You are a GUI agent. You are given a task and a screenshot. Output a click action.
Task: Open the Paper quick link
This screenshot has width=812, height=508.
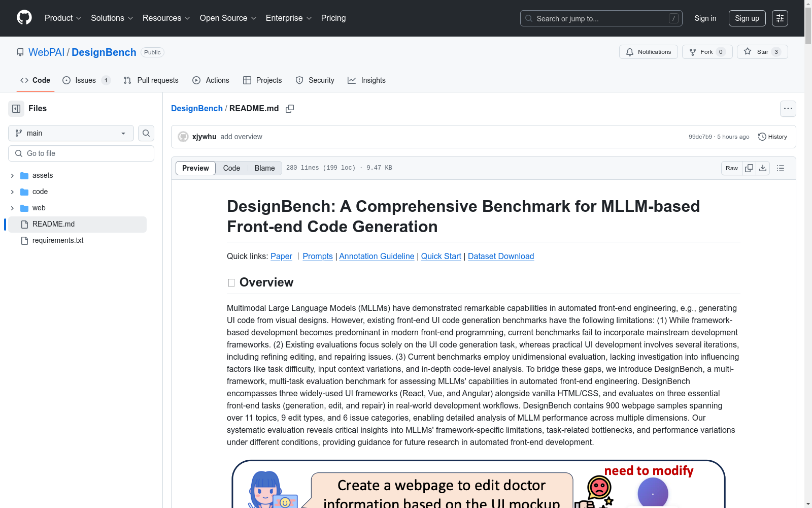click(x=281, y=256)
